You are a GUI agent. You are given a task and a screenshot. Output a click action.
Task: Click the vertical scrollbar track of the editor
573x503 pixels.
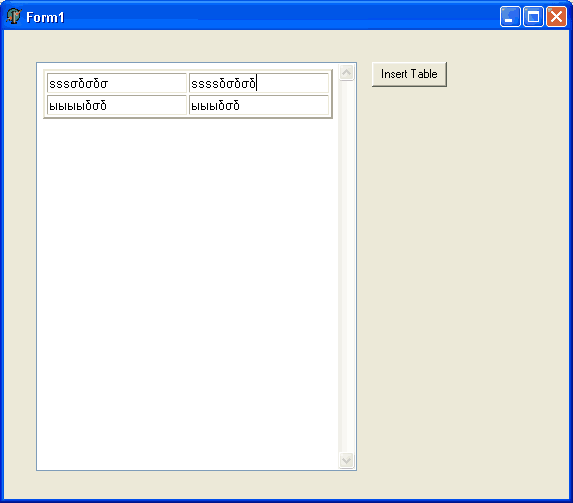pyautogui.click(x=346, y=266)
